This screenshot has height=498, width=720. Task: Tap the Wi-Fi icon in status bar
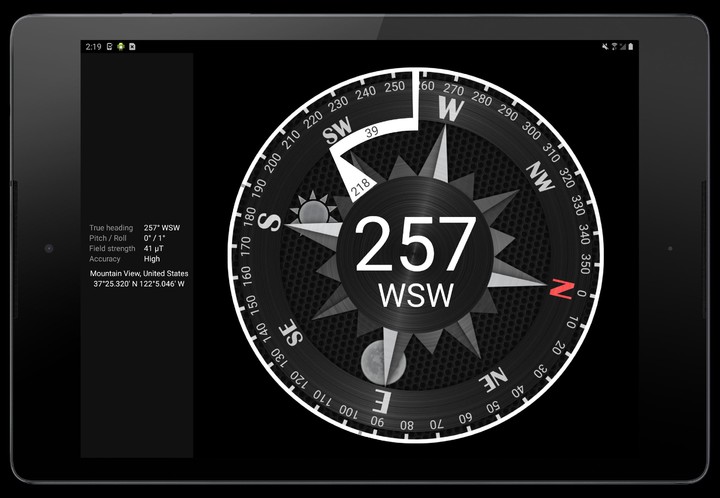coord(614,46)
